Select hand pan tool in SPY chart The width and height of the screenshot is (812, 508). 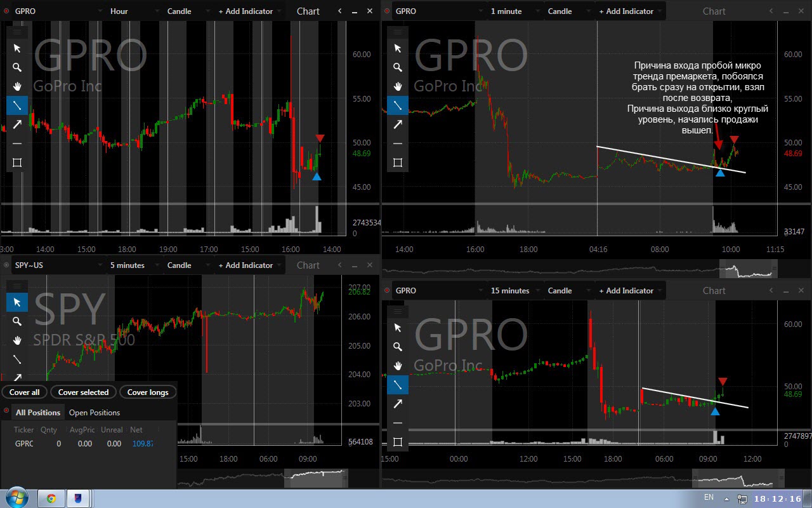coord(17,340)
